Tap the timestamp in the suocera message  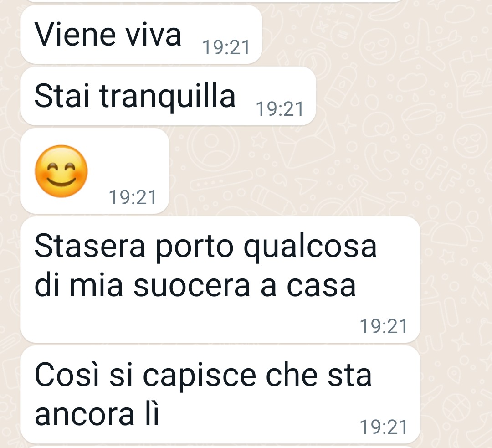click(384, 326)
